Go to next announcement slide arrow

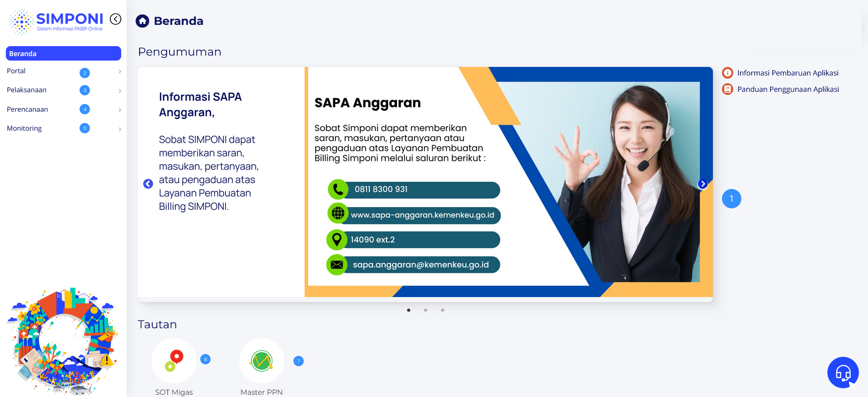click(x=703, y=184)
